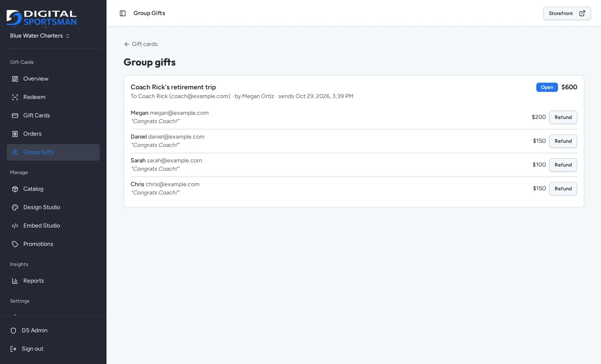Open Overview in the sidebar
The height and width of the screenshot is (364, 601).
[53, 79]
